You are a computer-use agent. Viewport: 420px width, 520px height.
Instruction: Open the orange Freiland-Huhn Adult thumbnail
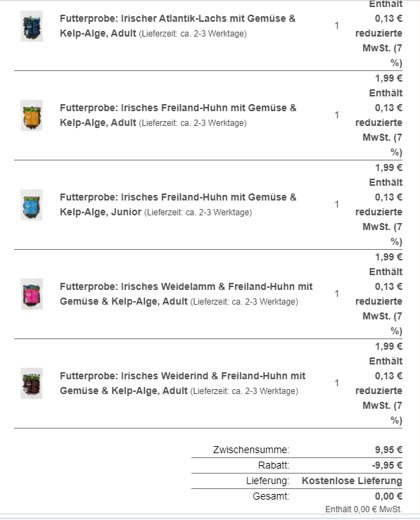coord(32,115)
